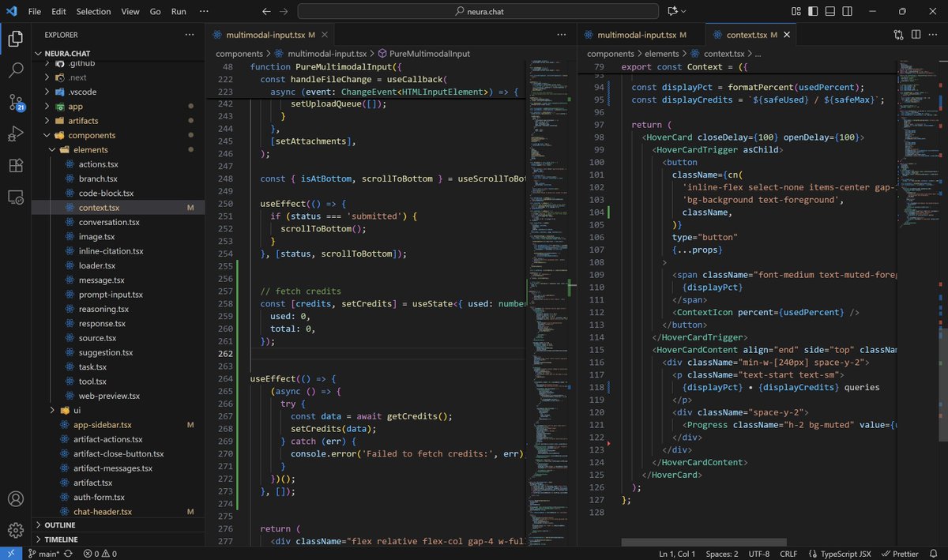948x560 pixels.
Task: Open the Copilot chat icon in title bar
Action: click(x=673, y=12)
